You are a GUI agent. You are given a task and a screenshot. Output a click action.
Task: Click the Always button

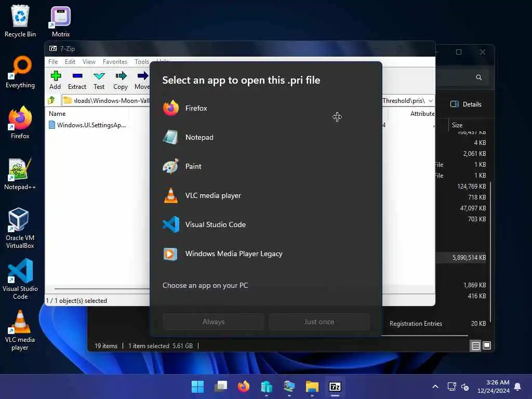click(214, 322)
